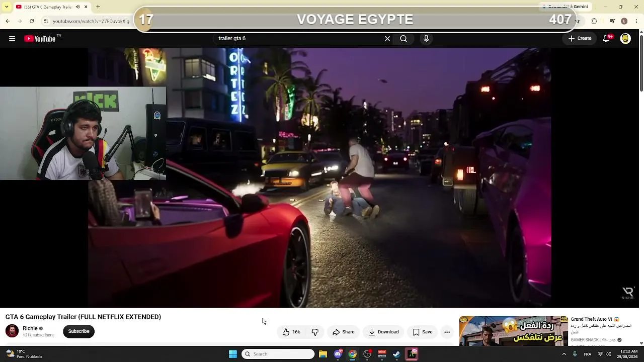
Task: Go forward with the browser forward arrow
Action: click(20, 21)
